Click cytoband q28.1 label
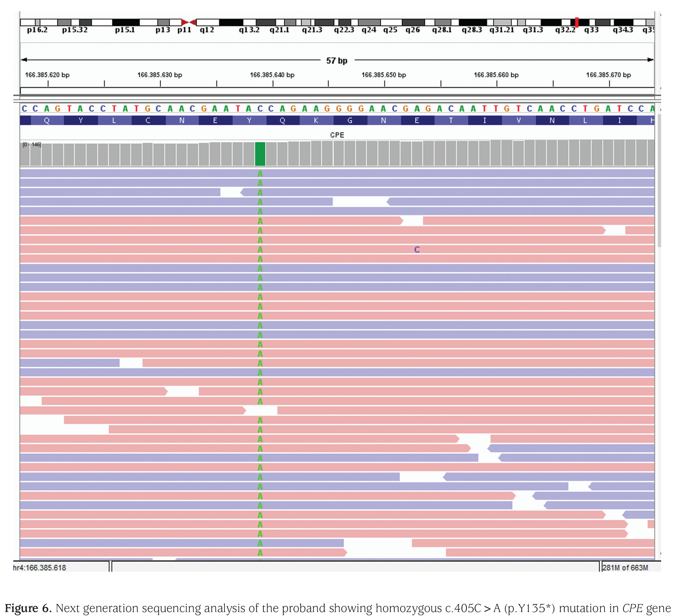 442,30
